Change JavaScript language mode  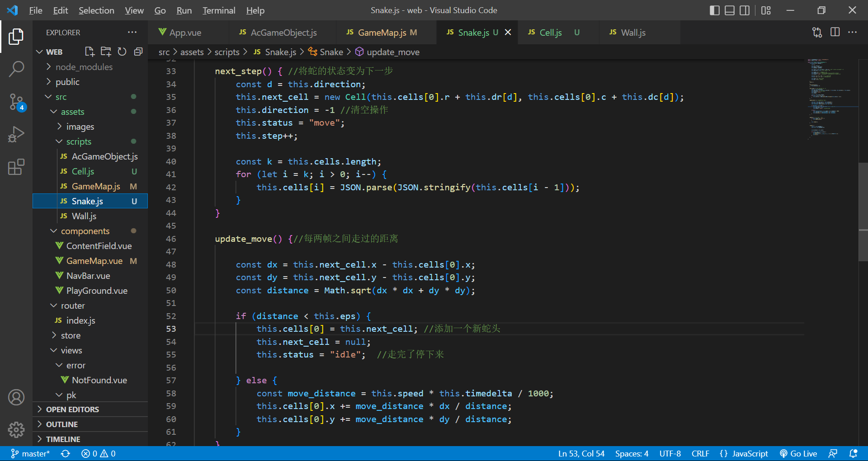pyautogui.click(x=750, y=453)
